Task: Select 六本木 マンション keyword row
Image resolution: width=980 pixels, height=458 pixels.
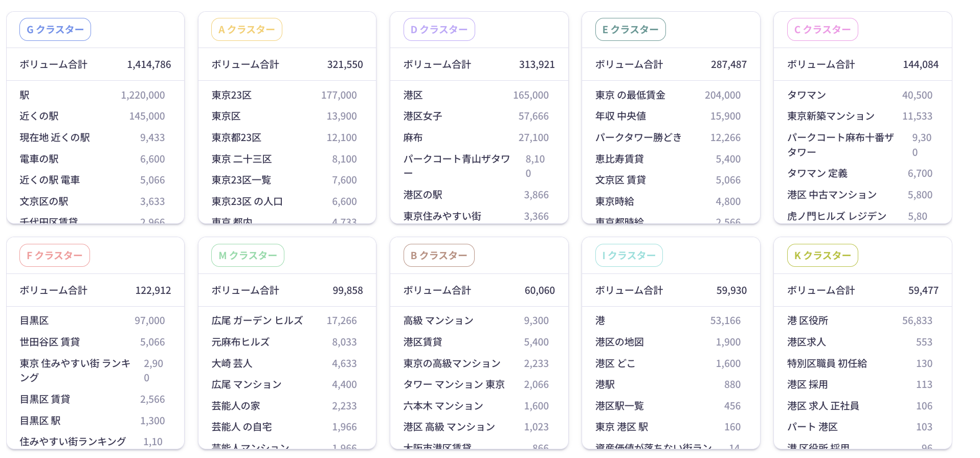Action: point(443,406)
